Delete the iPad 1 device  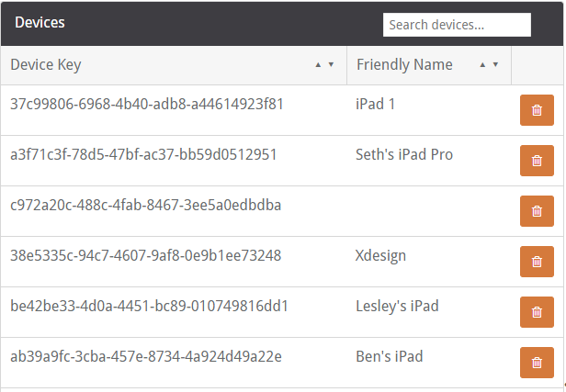click(x=537, y=110)
